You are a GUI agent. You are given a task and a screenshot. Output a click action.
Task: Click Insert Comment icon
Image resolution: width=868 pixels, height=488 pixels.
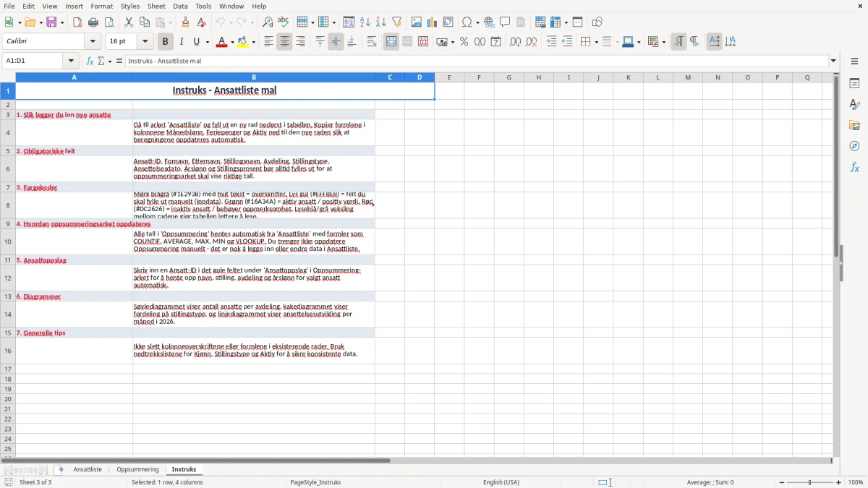[x=506, y=22]
